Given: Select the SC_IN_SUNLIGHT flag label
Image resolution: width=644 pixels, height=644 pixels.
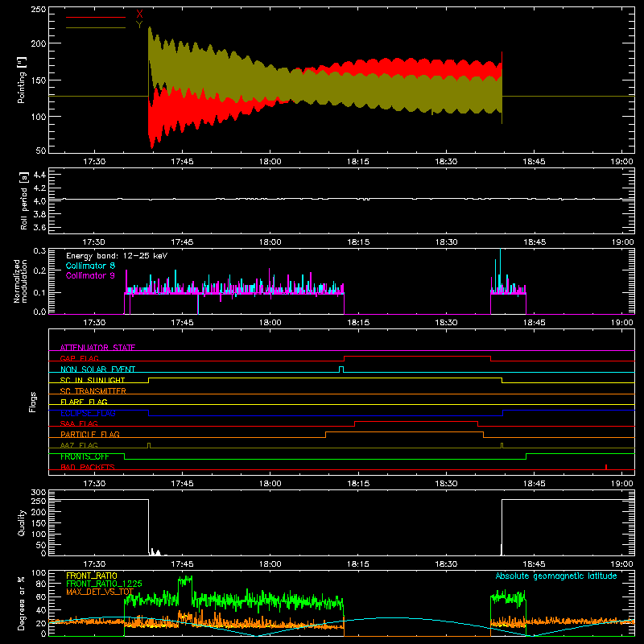Looking at the screenshot, I should pyautogui.click(x=93, y=380).
